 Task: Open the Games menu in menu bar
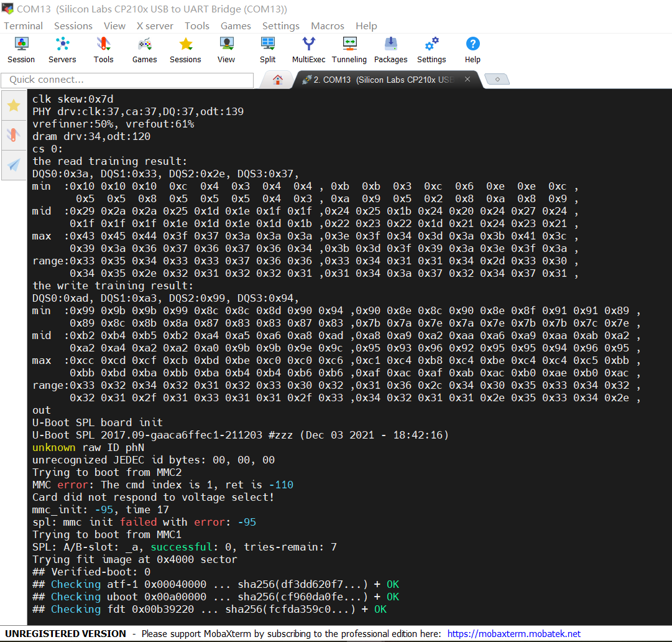click(236, 26)
